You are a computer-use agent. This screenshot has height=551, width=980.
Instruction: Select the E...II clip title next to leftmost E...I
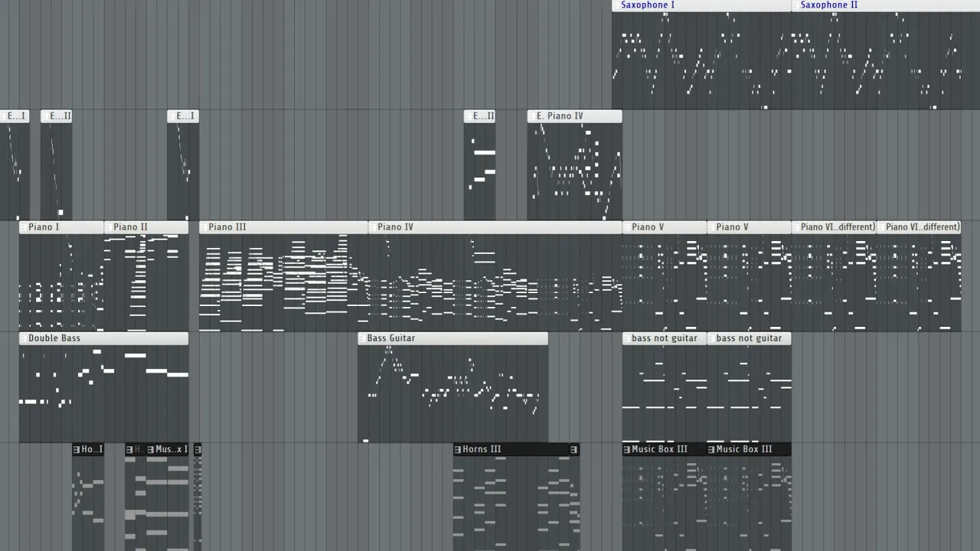pyautogui.click(x=60, y=116)
